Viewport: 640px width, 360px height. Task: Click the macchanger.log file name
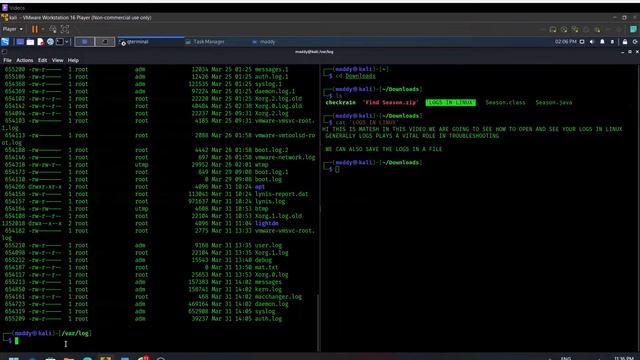(278, 297)
